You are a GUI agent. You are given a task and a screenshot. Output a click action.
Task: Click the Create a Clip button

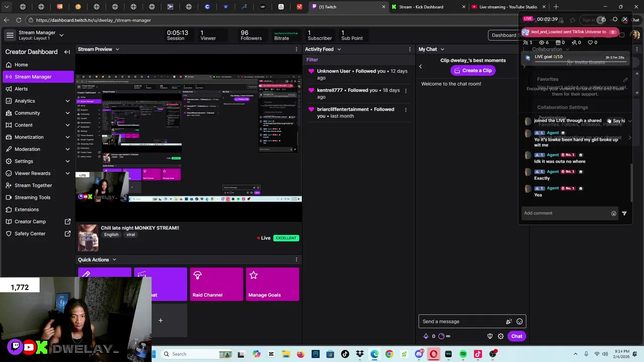pos(472,70)
